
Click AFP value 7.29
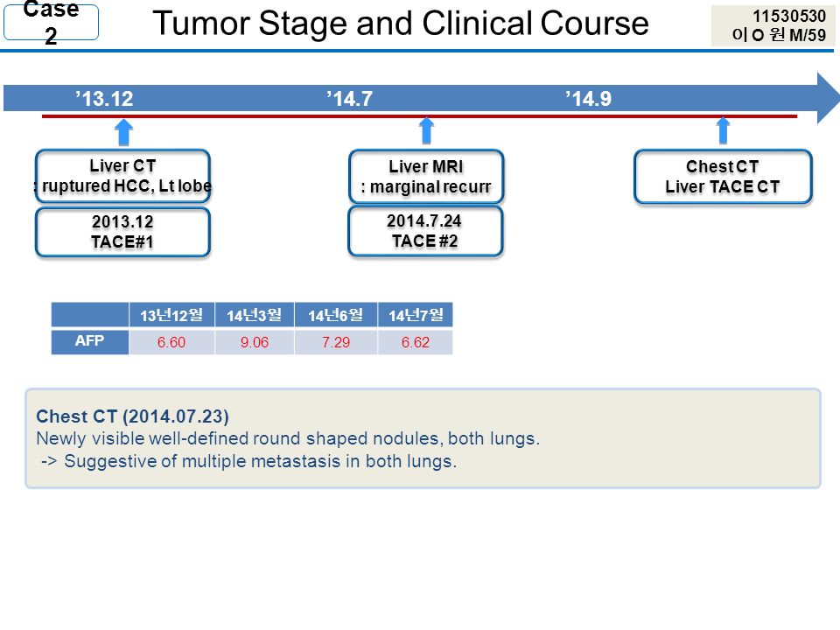336,342
